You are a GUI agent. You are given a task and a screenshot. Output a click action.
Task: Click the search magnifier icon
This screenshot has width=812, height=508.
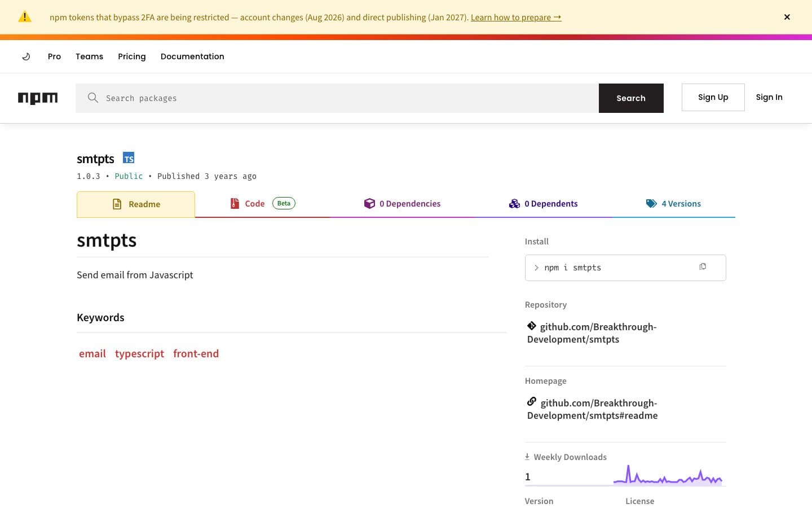(93, 98)
